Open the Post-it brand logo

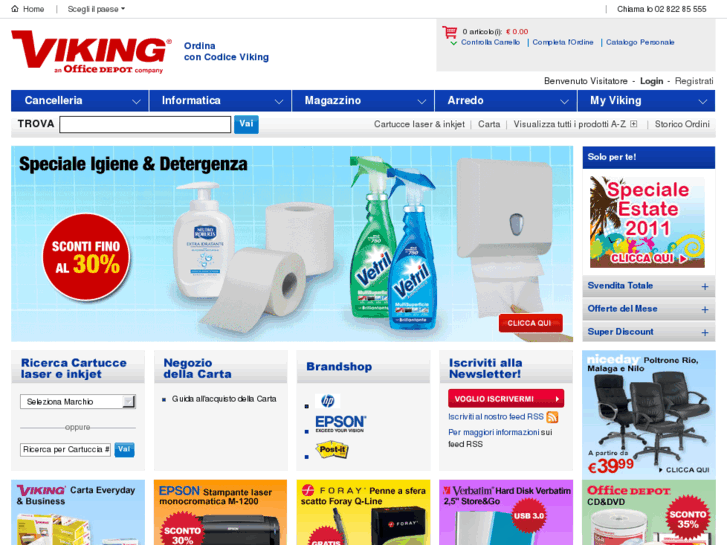tap(332, 449)
